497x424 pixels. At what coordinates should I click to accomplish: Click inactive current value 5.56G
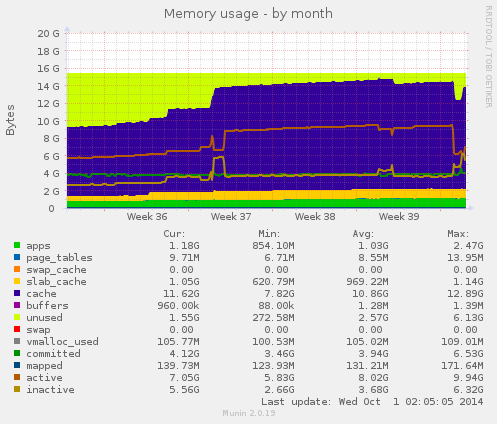184,390
